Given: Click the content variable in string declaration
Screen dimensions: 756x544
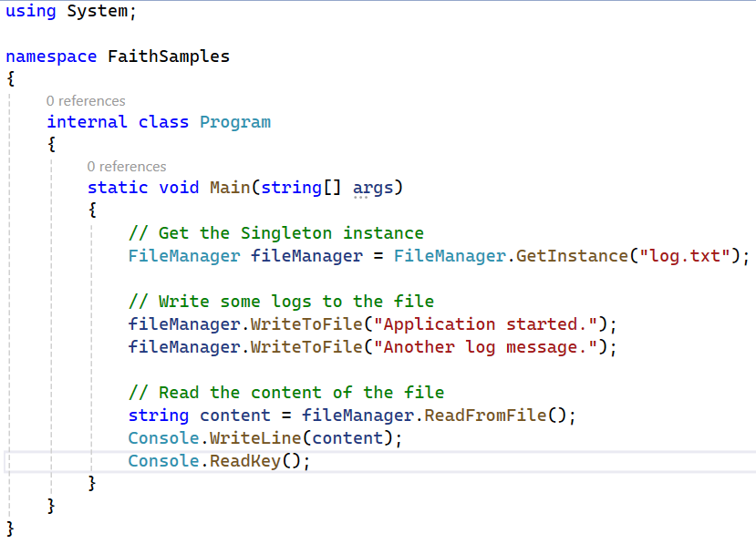Looking at the screenshot, I should (x=235, y=416).
